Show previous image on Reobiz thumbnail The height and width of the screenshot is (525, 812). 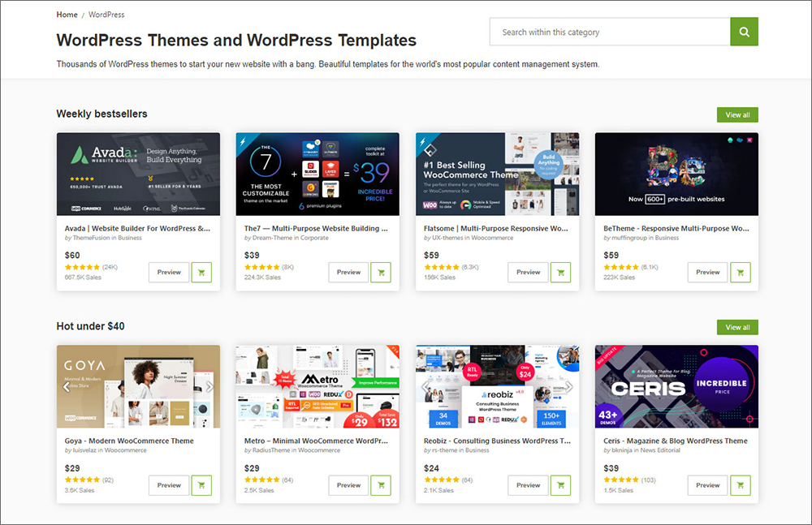click(425, 387)
